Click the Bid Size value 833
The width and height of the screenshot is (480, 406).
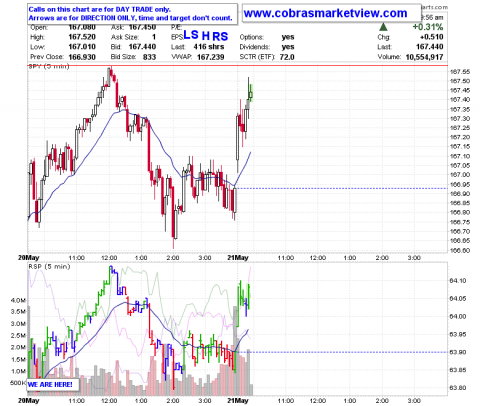[x=149, y=57]
